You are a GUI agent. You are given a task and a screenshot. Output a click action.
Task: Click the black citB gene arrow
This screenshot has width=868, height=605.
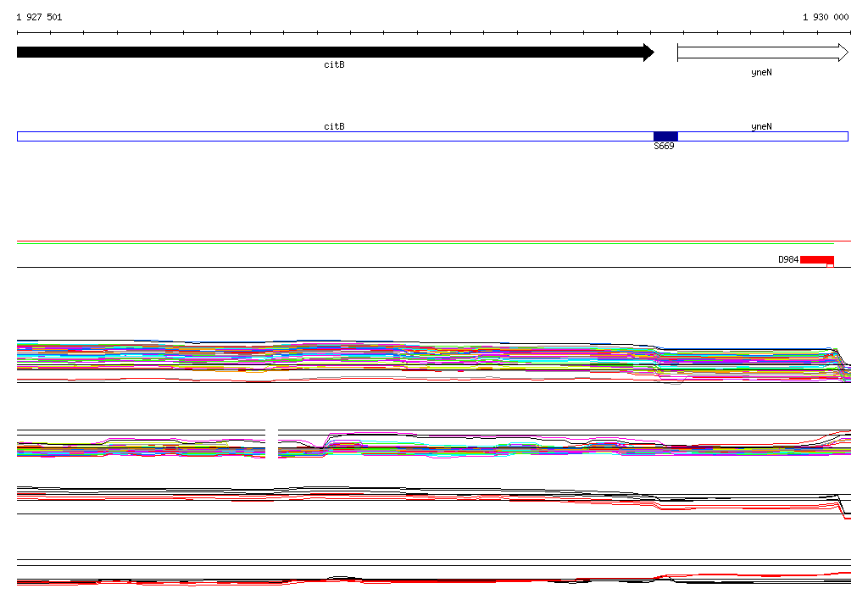336,53
